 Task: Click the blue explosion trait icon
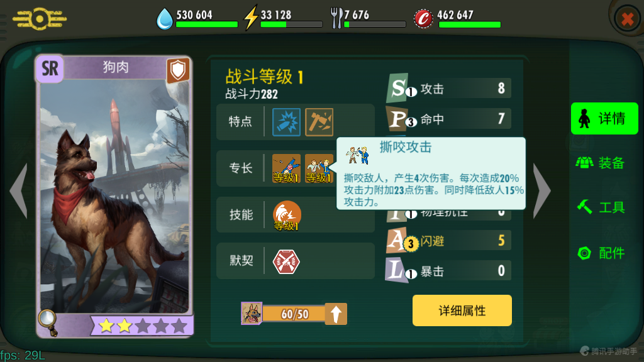point(286,122)
